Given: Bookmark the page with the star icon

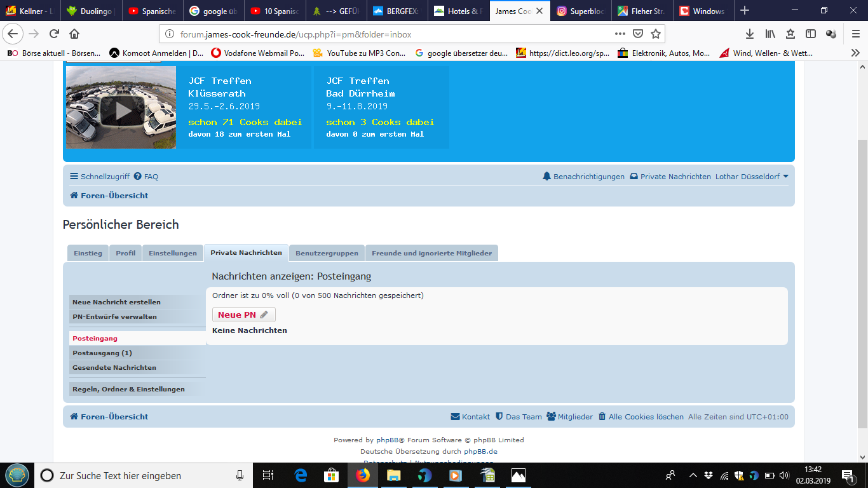Looking at the screenshot, I should pos(654,34).
